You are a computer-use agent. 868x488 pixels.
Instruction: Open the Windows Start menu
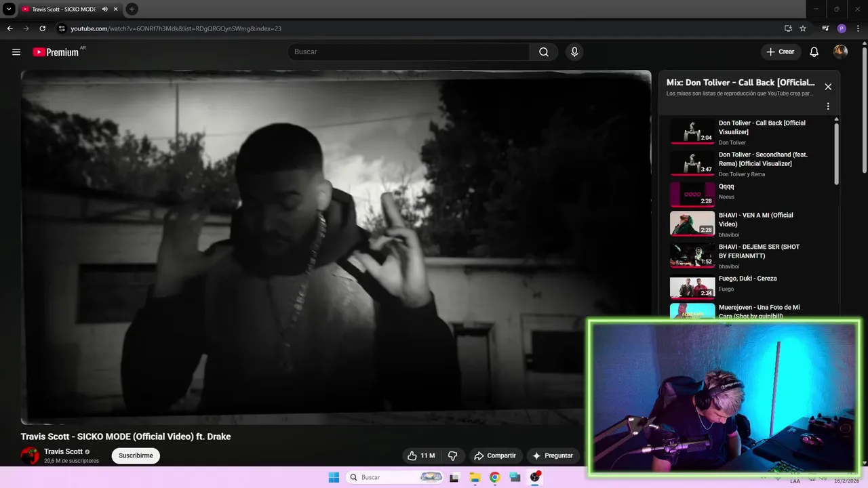334,477
